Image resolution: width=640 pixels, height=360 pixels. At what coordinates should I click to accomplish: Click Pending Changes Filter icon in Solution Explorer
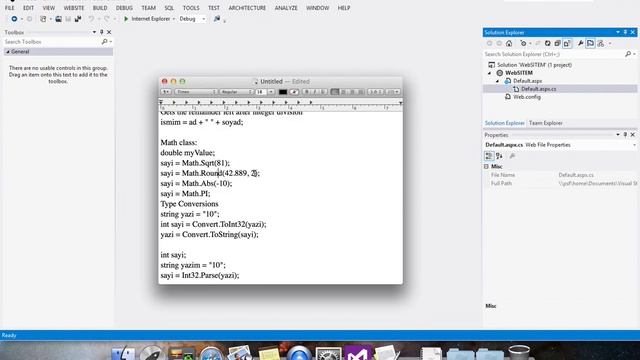(x=523, y=43)
